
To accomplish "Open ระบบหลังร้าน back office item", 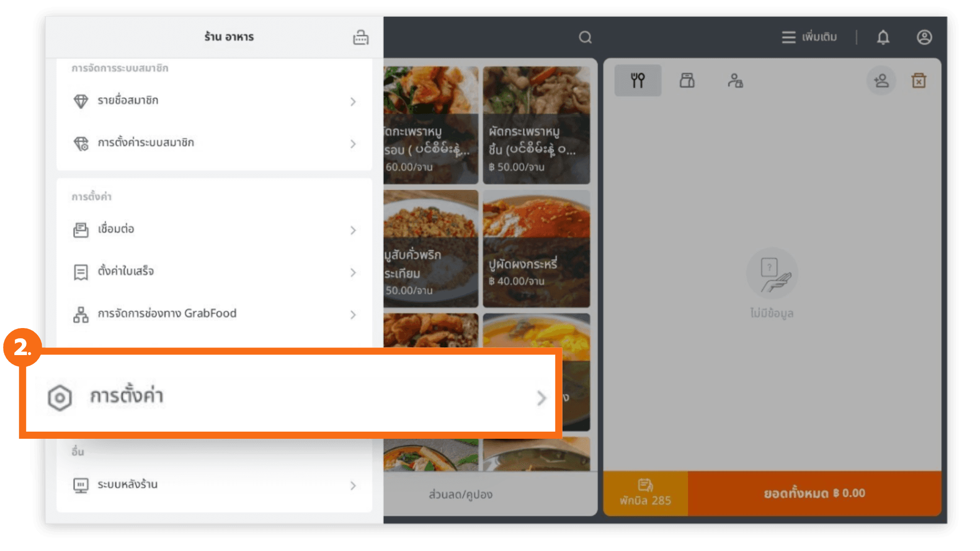I will (x=128, y=485).
